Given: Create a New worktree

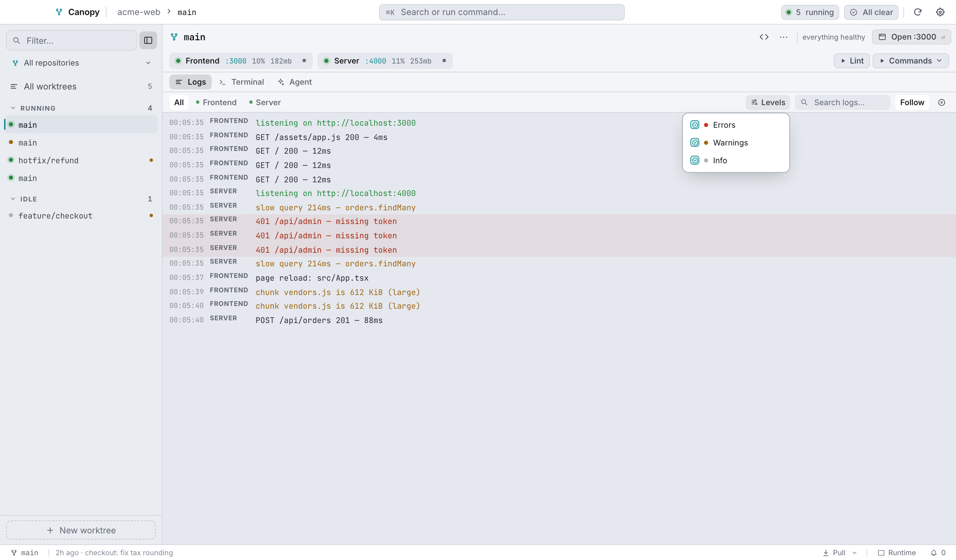Looking at the screenshot, I should click(x=81, y=530).
